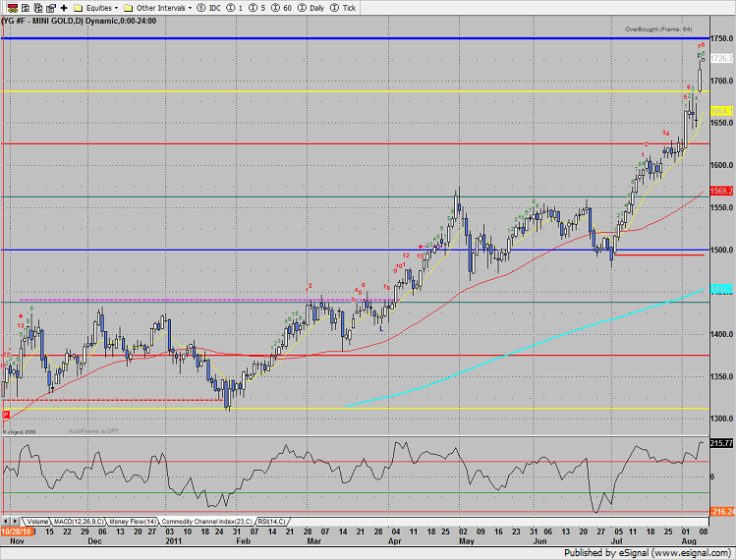Open the Volume study tab
This screenshot has height=560, width=736.
(x=37, y=522)
